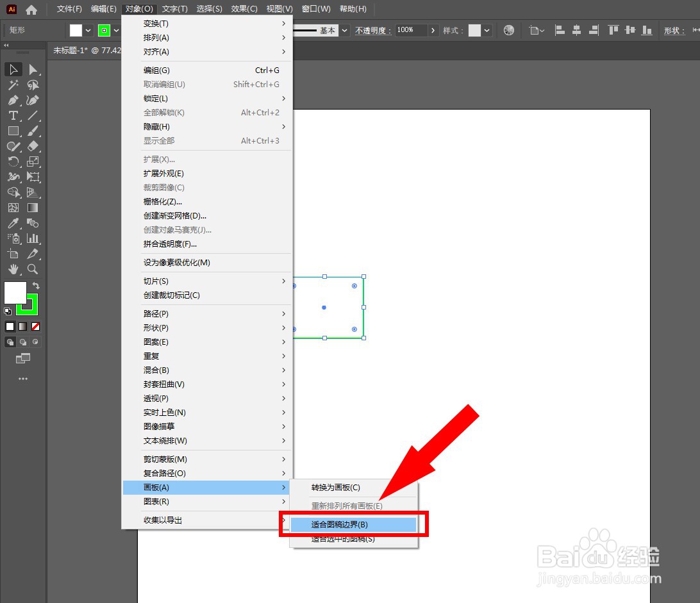Expand the 剪切蒙版(M) submenu
This screenshot has width=700, height=603.
point(208,459)
